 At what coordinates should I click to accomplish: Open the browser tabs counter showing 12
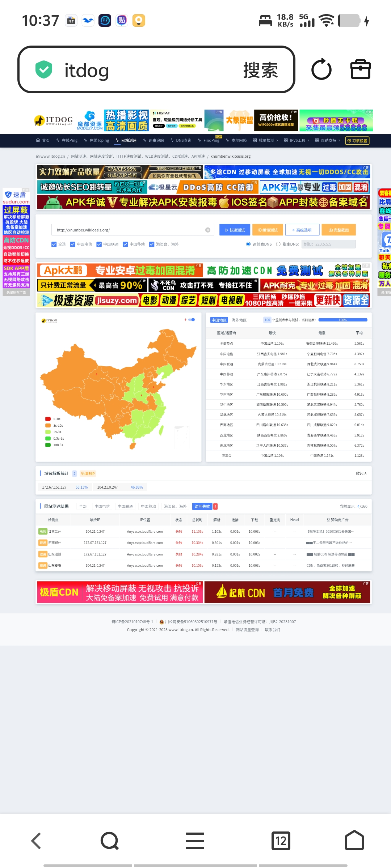tap(281, 841)
